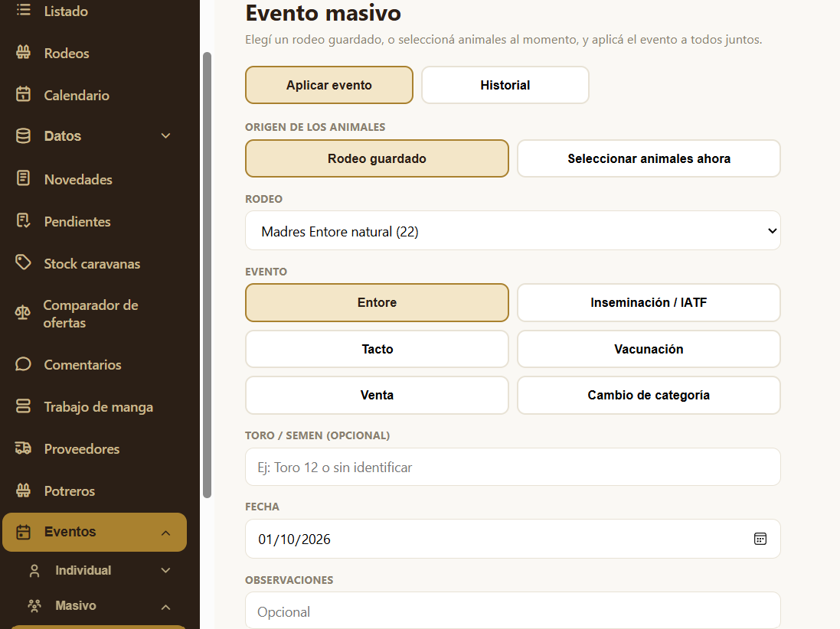Image resolution: width=840 pixels, height=629 pixels.
Task: Switch to the Aplicar evento tab
Action: pyautogui.click(x=329, y=85)
